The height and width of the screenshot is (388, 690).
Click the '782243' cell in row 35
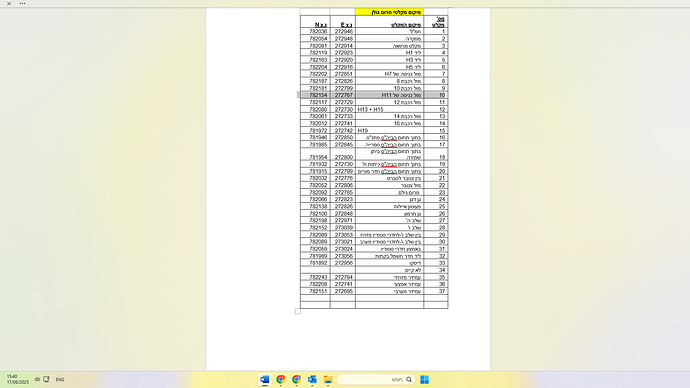tap(315, 277)
